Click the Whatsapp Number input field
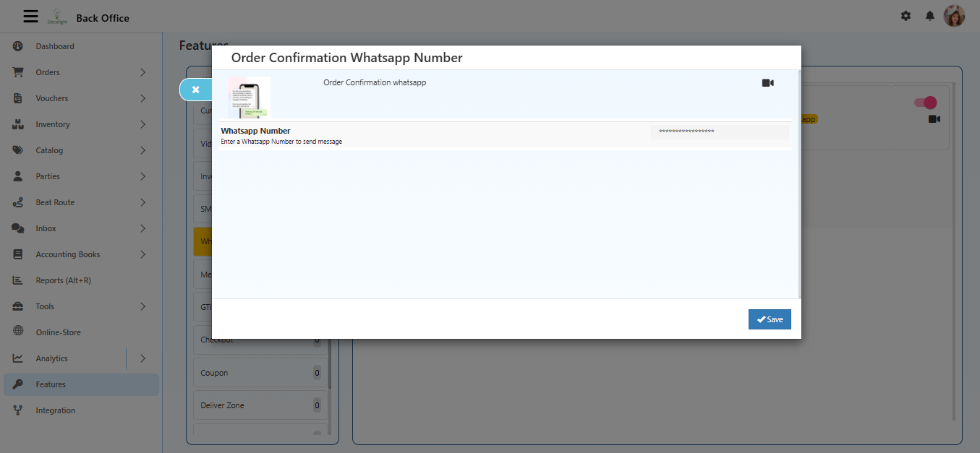 [x=719, y=131]
